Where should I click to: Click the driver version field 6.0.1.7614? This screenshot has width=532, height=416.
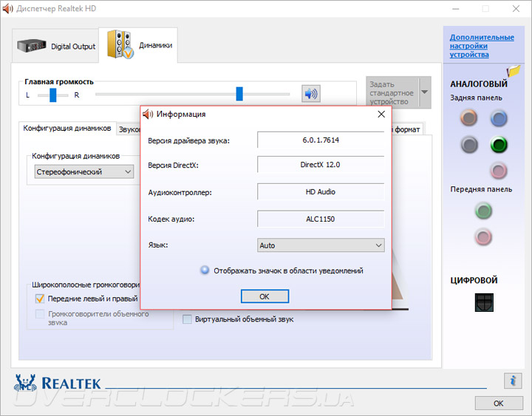pos(321,140)
